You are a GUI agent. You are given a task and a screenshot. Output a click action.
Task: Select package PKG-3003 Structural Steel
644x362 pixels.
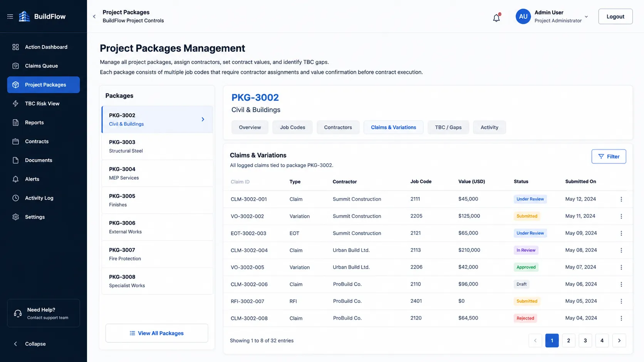(157, 146)
